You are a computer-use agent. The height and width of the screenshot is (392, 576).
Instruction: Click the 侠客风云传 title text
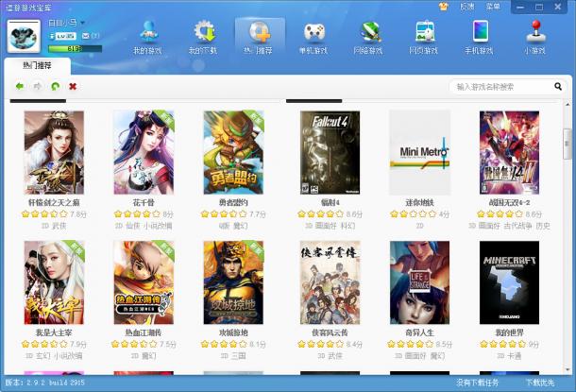point(330,332)
